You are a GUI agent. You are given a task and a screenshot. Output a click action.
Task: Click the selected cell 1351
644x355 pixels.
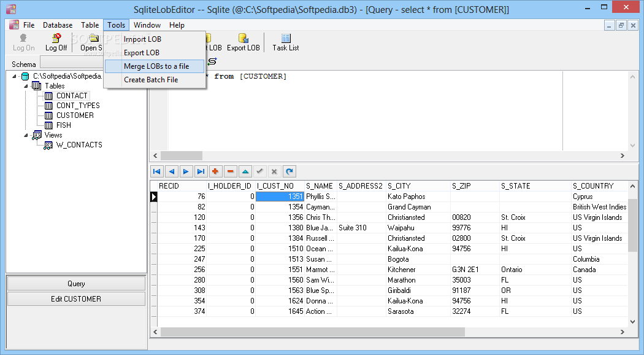[280, 197]
